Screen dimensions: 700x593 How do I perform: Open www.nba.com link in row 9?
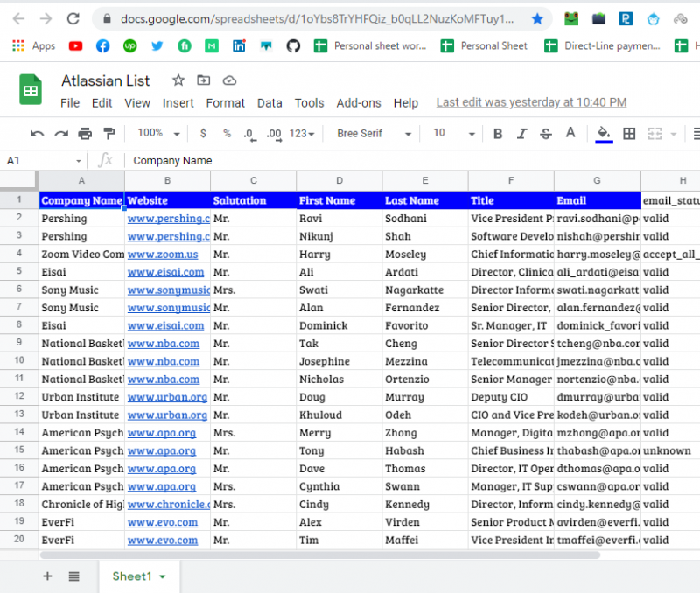pyautogui.click(x=164, y=344)
